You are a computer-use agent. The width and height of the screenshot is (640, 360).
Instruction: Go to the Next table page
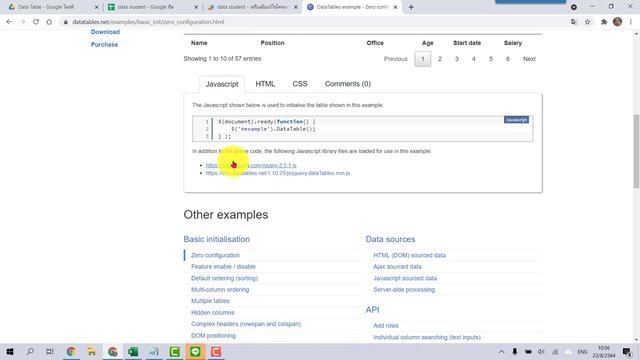[529, 59]
